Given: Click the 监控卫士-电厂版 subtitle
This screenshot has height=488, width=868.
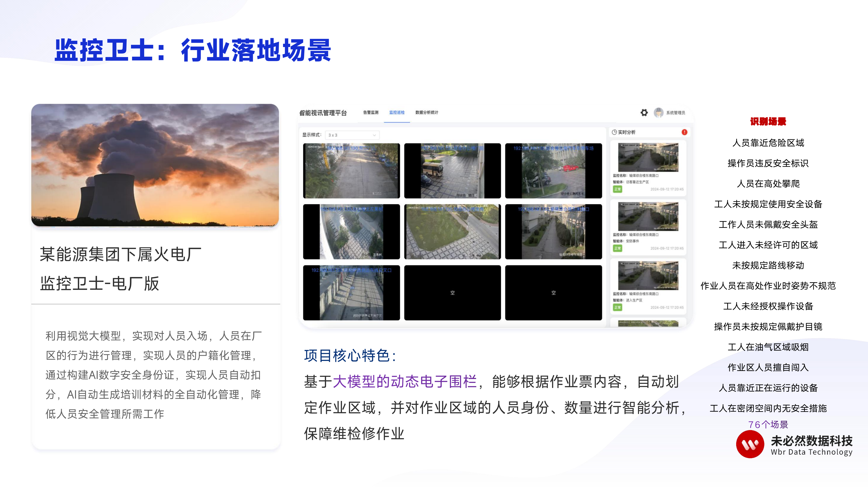Looking at the screenshot, I should click(99, 283).
